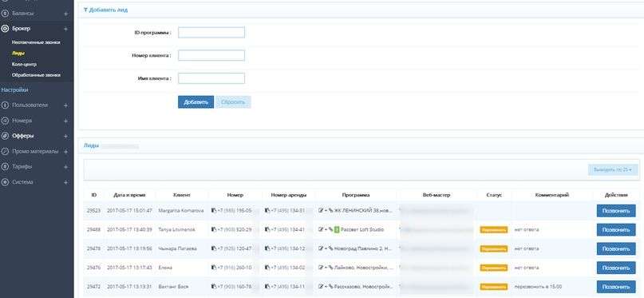This screenshot has height=298, width=644.
Task: Open Офферы sidebar label
Action: click(x=23, y=136)
